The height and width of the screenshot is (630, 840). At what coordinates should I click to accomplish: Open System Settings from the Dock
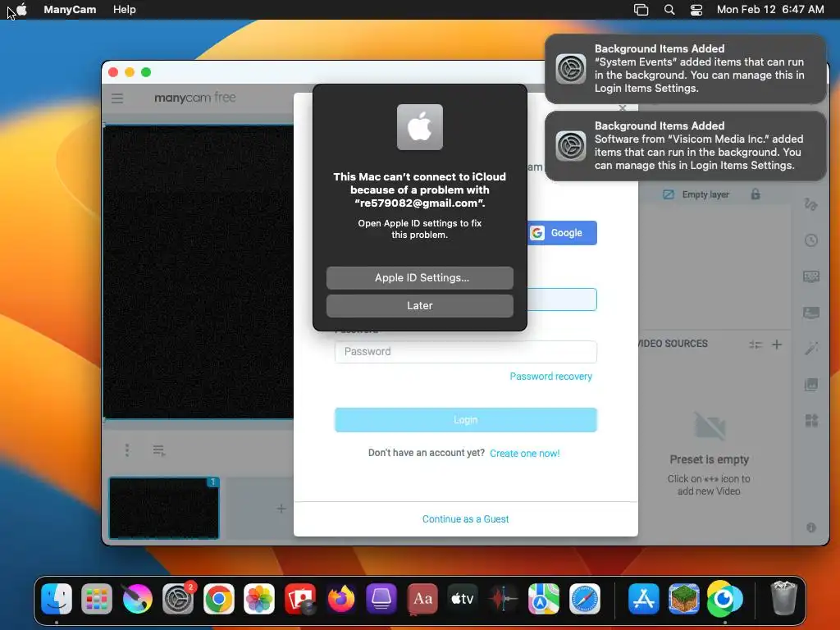pos(178,598)
